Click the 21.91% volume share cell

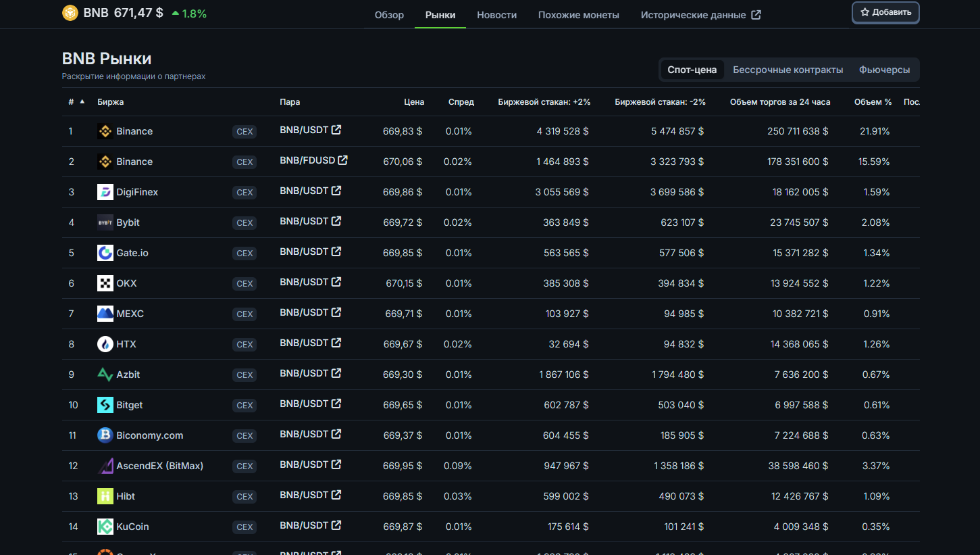tap(875, 131)
